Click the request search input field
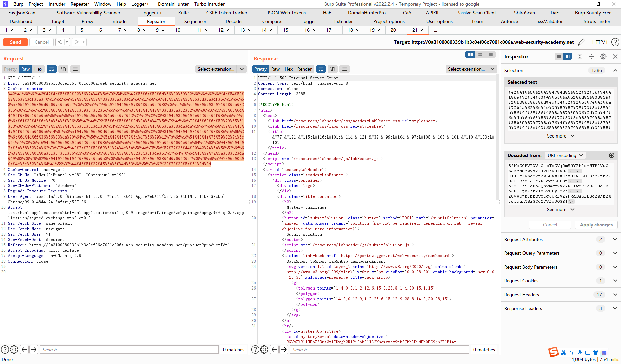The height and width of the screenshot is (364, 621). tap(129, 350)
